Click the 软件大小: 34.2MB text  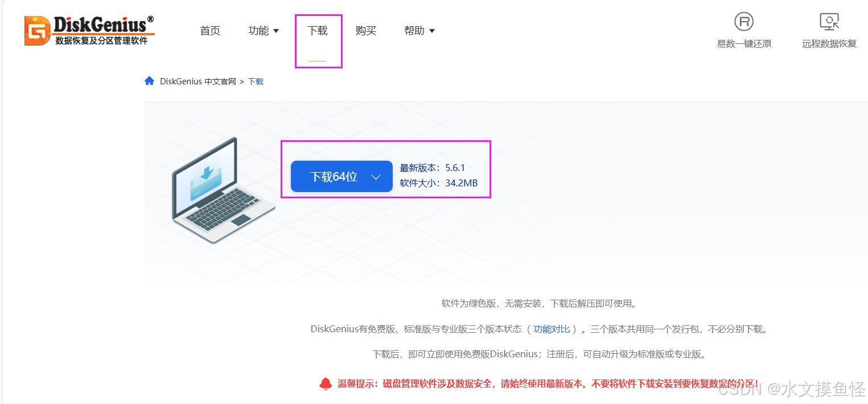tap(438, 183)
